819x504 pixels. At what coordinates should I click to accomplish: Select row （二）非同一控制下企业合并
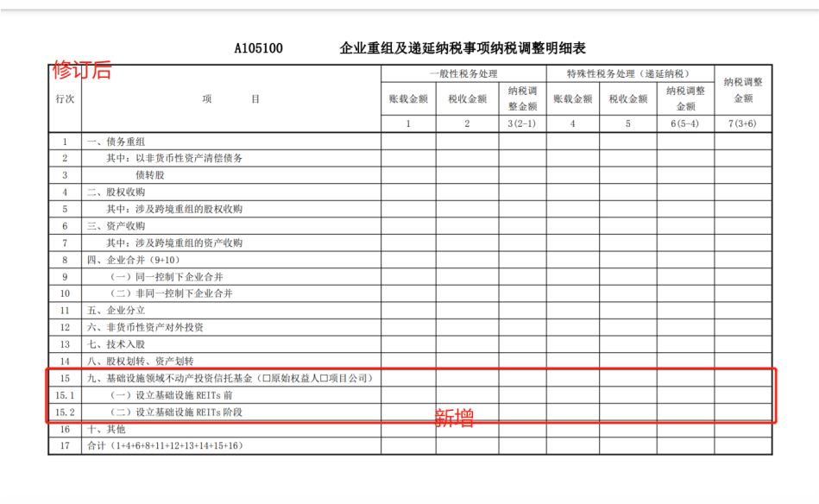[410, 293]
